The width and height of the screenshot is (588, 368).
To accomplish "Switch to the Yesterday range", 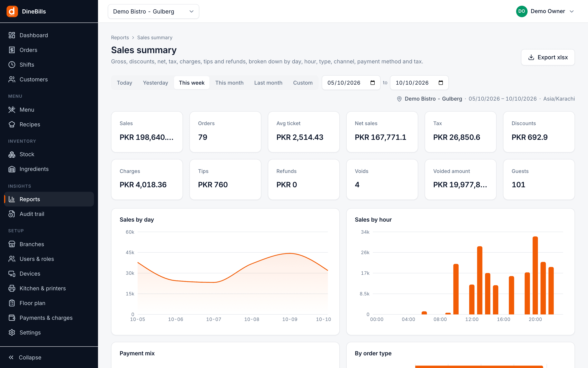I will [156, 83].
